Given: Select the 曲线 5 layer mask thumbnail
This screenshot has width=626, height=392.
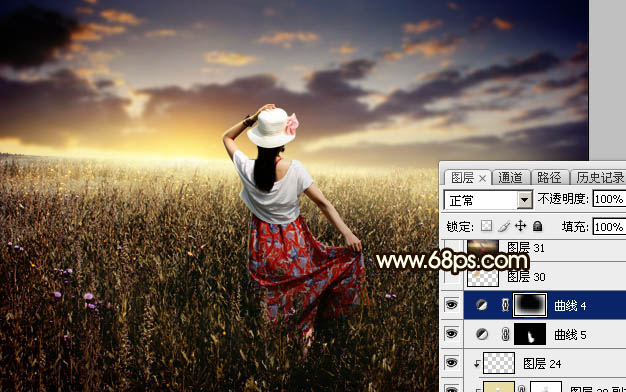Looking at the screenshot, I should click(x=530, y=334).
